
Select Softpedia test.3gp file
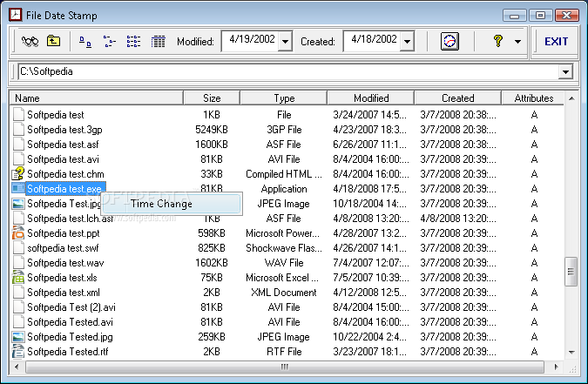click(64, 130)
